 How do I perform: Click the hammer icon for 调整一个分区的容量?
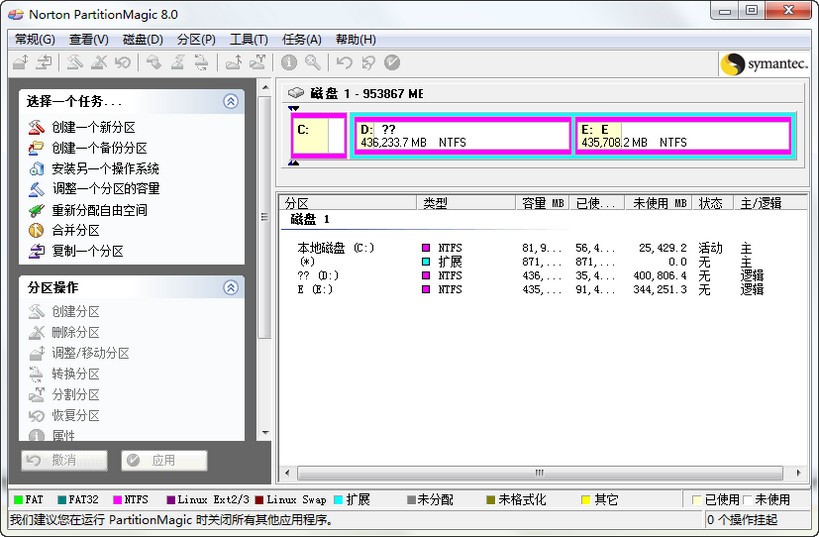(36, 189)
